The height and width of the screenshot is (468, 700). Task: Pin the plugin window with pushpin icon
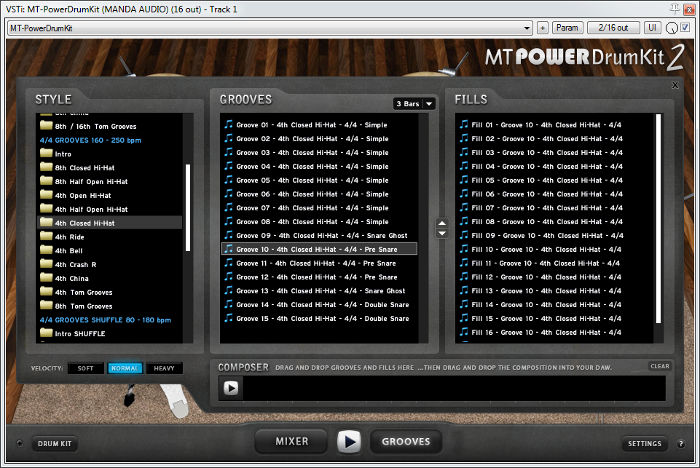(675, 8)
